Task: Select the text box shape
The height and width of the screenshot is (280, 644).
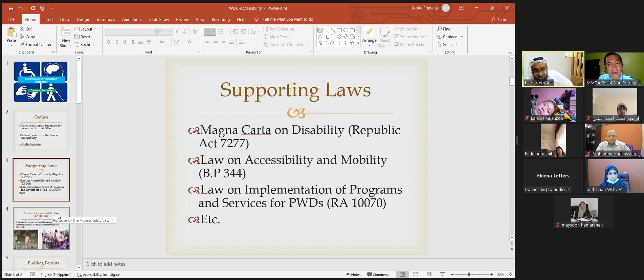Action: (x=320, y=30)
